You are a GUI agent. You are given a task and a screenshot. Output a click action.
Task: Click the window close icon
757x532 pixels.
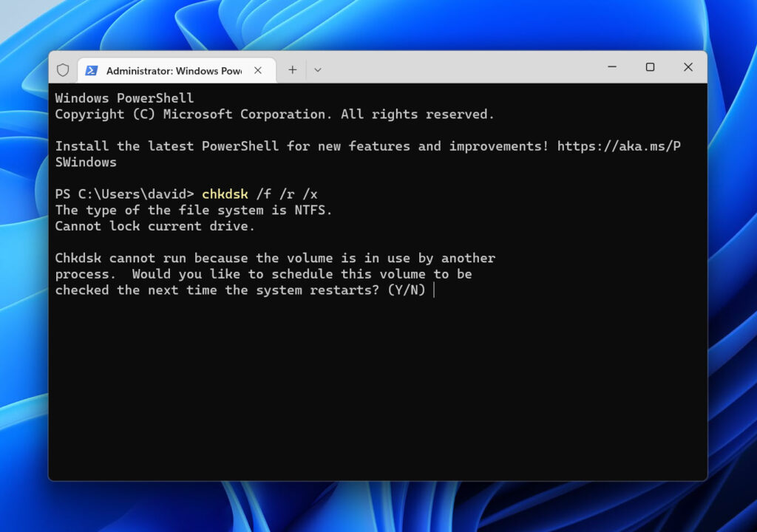[688, 66]
